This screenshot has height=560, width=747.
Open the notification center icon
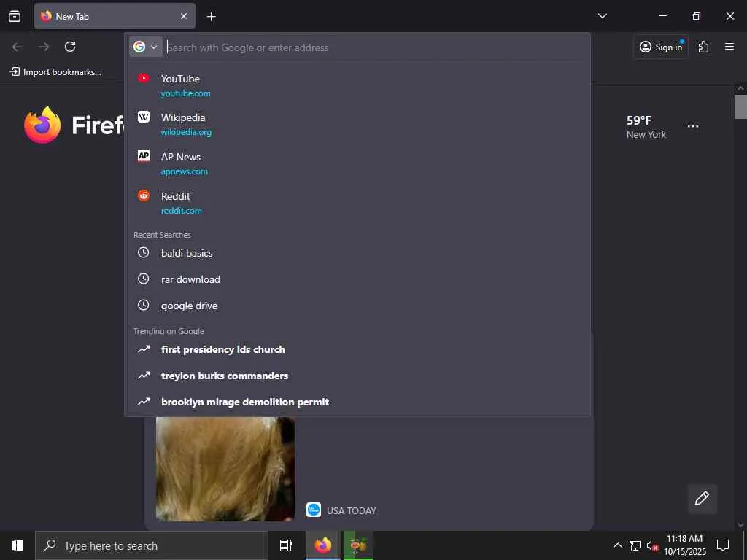pos(723,545)
